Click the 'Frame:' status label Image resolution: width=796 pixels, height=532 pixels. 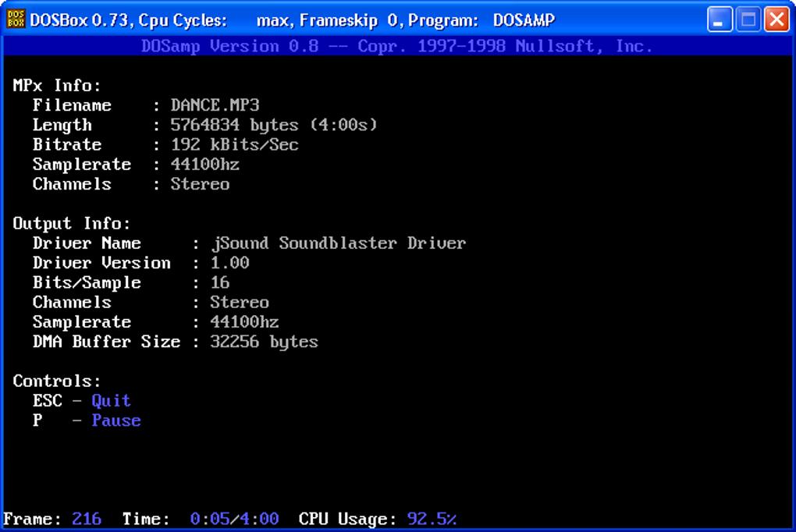click(x=33, y=519)
